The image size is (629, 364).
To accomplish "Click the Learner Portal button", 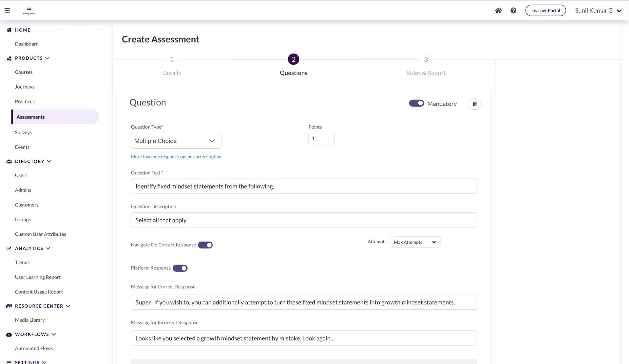I will (545, 10).
